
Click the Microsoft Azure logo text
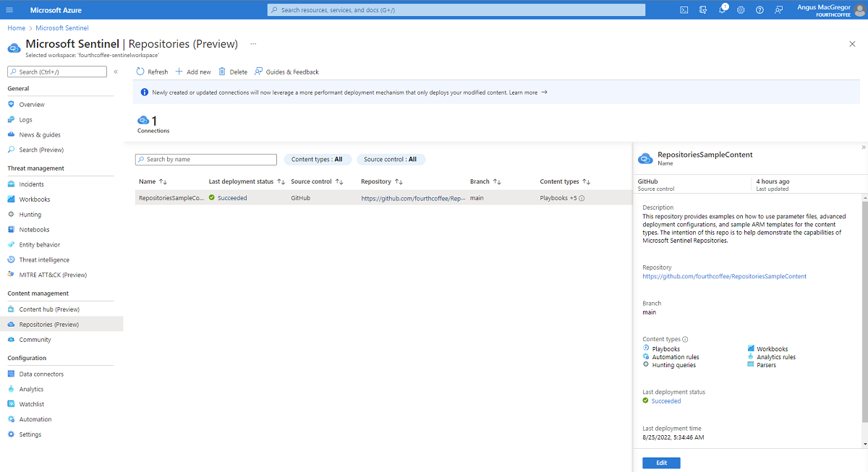[56, 10]
